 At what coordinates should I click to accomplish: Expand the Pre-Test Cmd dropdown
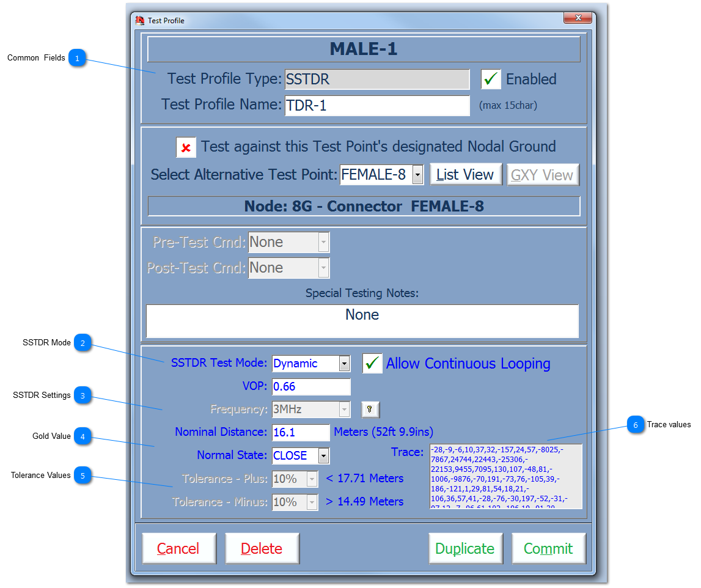[323, 242]
